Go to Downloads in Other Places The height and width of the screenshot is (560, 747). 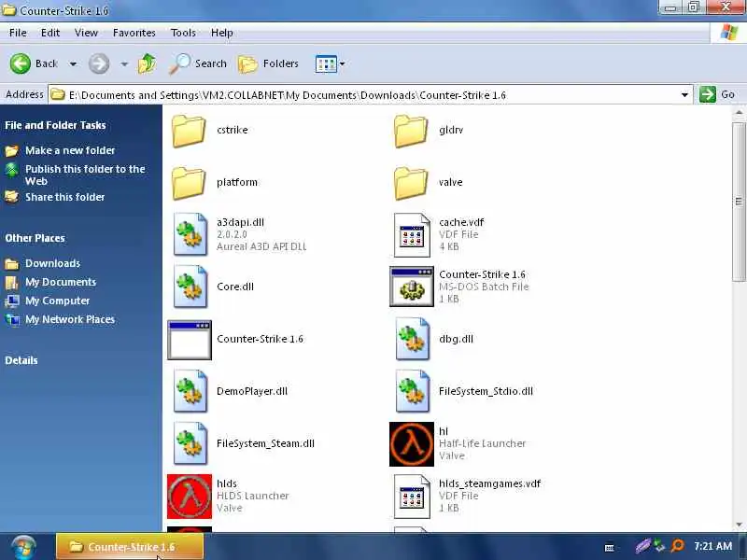(52, 263)
